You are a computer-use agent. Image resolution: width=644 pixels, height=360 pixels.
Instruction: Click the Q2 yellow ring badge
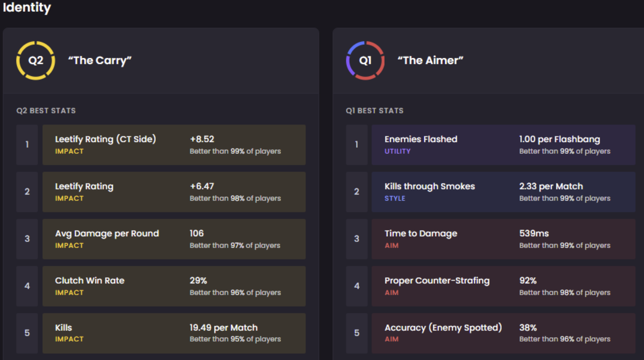pyautogui.click(x=36, y=61)
